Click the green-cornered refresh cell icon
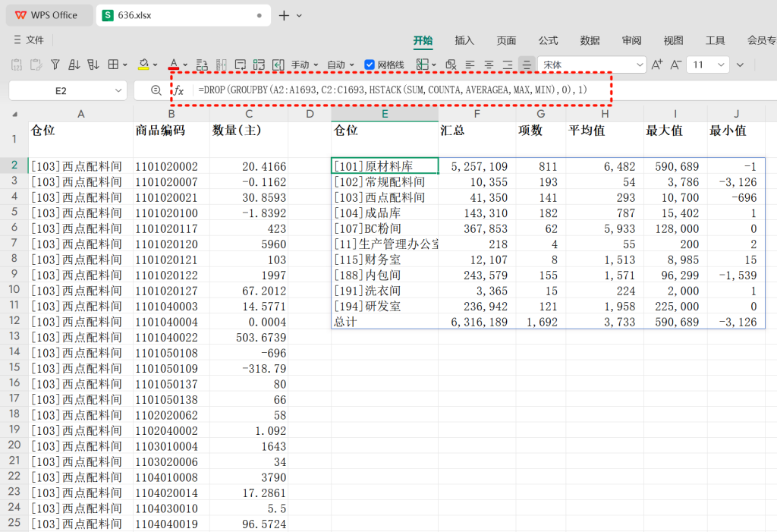The height and width of the screenshot is (532, 777). coord(260,65)
